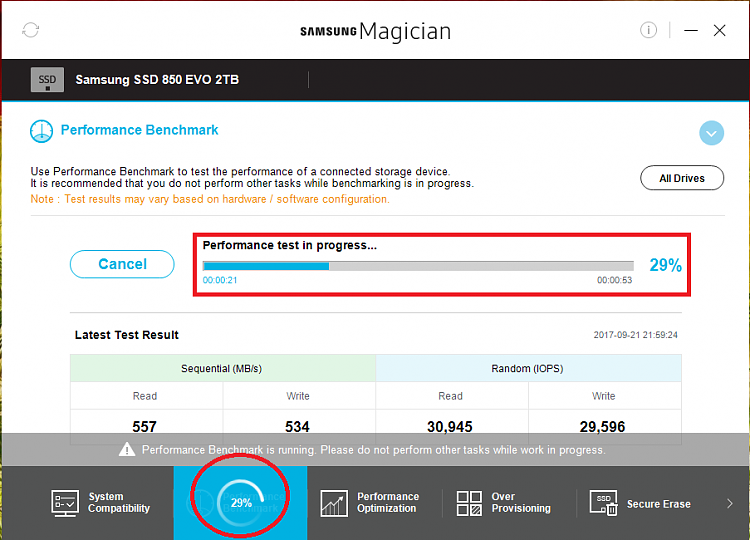The height and width of the screenshot is (540, 750).
Task: Click the System Compatibility icon
Action: click(65, 503)
